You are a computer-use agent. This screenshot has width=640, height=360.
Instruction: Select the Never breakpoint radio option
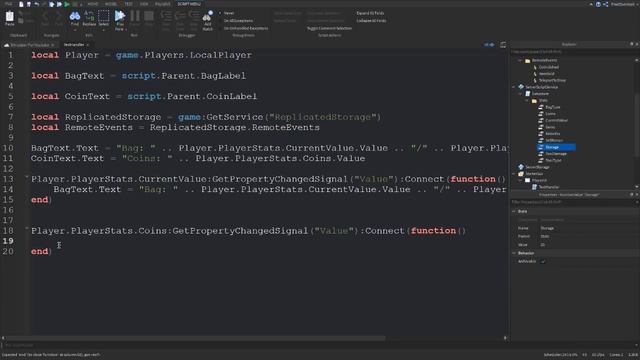(227, 13)
